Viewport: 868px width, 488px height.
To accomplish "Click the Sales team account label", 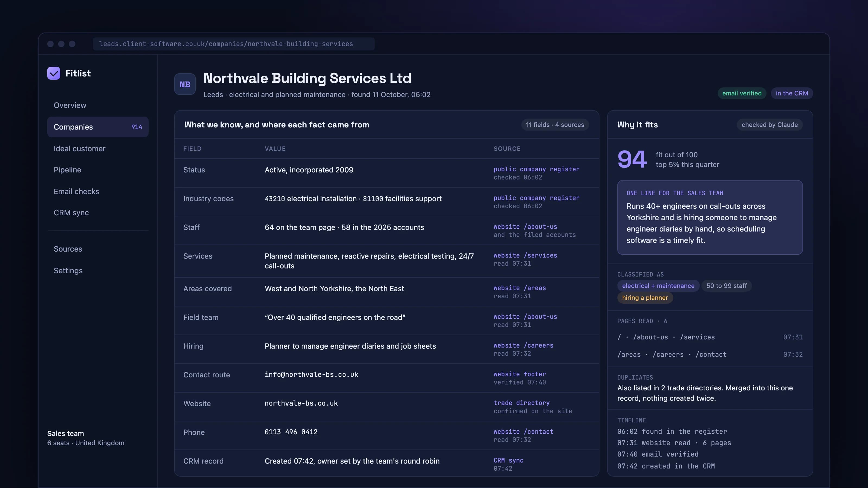I will 65,434.
